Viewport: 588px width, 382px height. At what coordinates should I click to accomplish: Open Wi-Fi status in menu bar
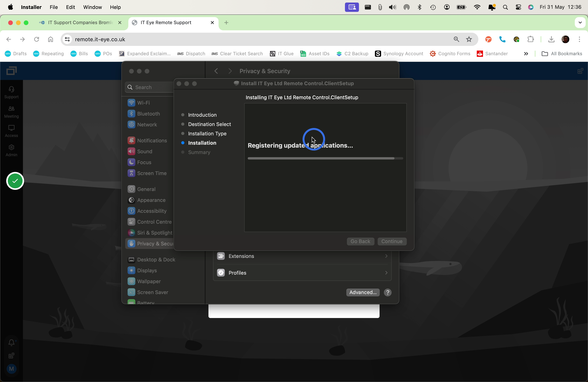[477, 7]
